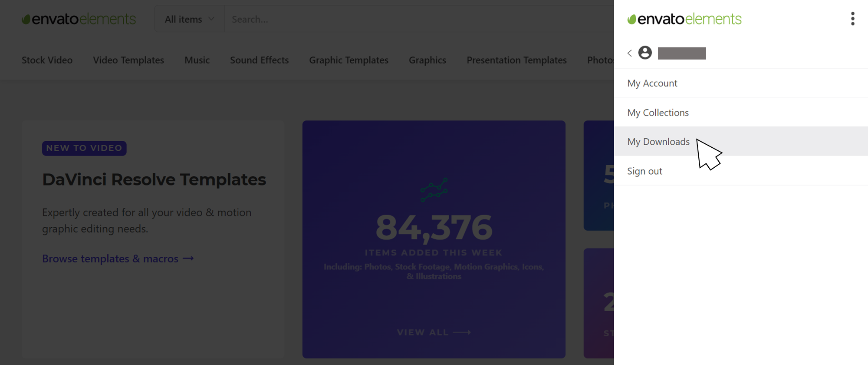Open the Video Templates category
Screen dimensions: 868x365
point(128,60)
